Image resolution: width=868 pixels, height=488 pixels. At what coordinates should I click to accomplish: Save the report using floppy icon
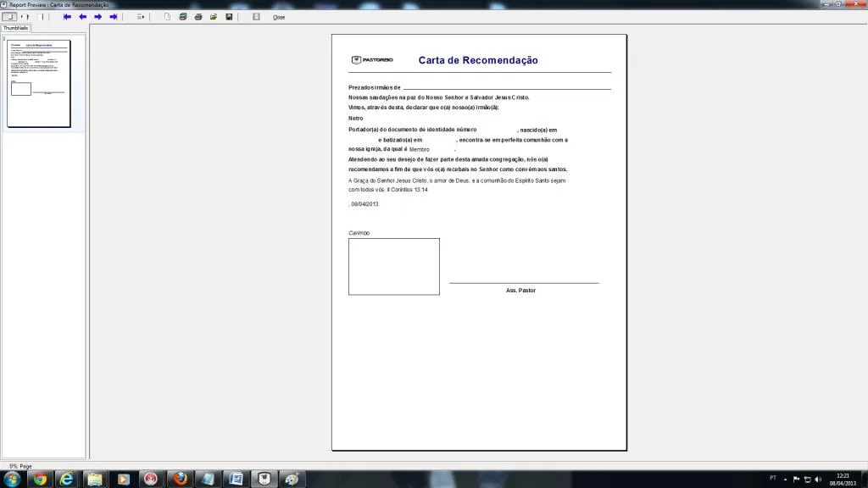pos(229,17)
